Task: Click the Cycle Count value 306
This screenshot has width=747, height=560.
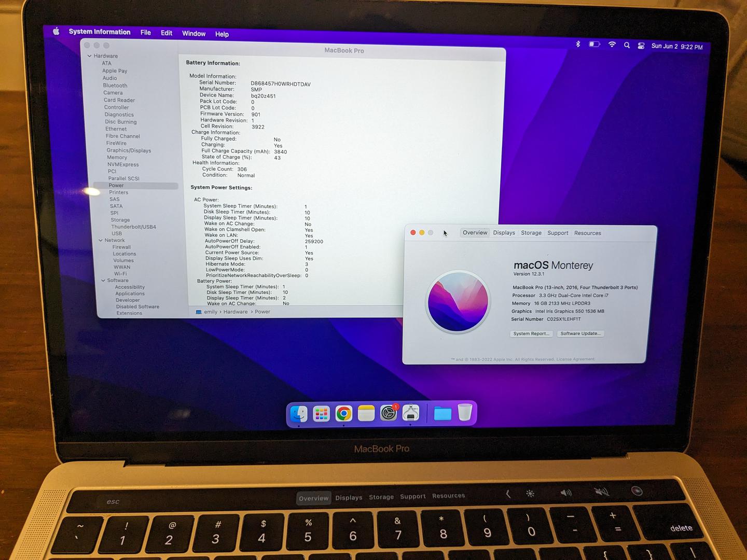Action: coord(242,169)
